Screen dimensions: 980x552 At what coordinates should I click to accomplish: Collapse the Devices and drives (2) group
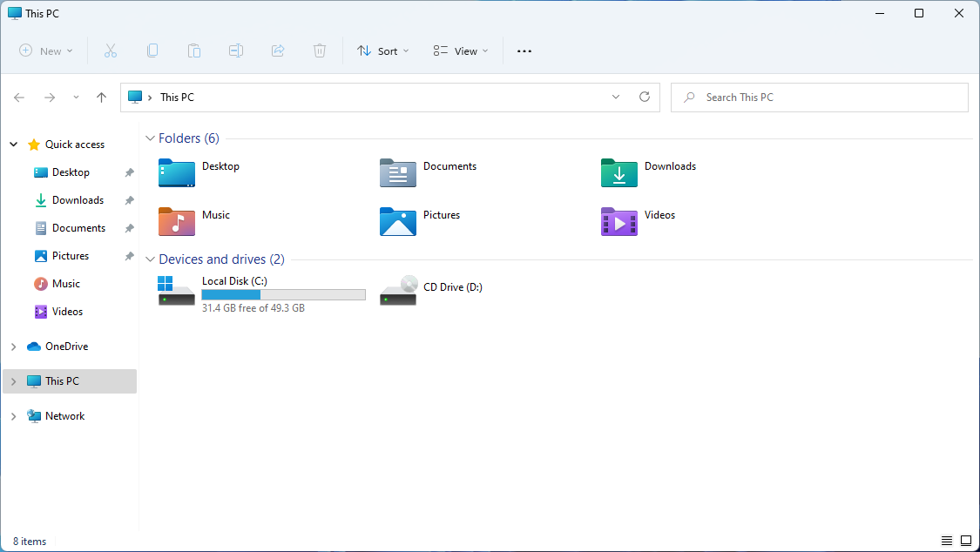click(150, 259)
